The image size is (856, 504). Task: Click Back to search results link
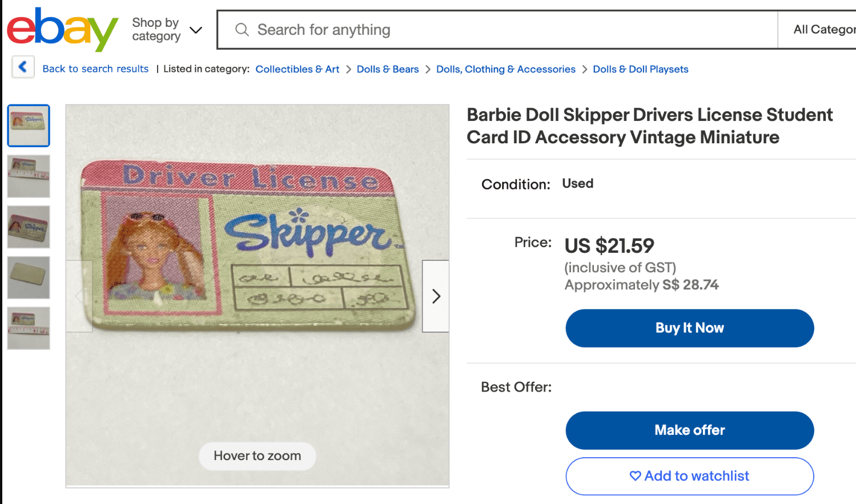[x=95, y=69]
